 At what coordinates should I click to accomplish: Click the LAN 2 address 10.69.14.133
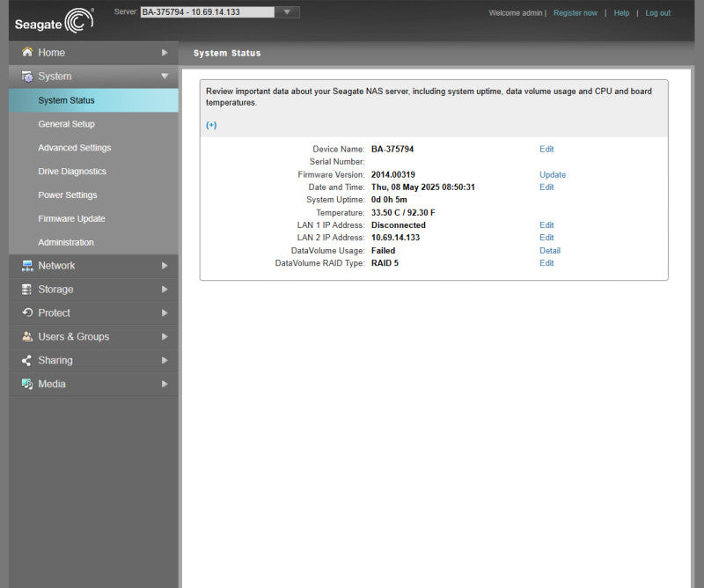(395, 238)
